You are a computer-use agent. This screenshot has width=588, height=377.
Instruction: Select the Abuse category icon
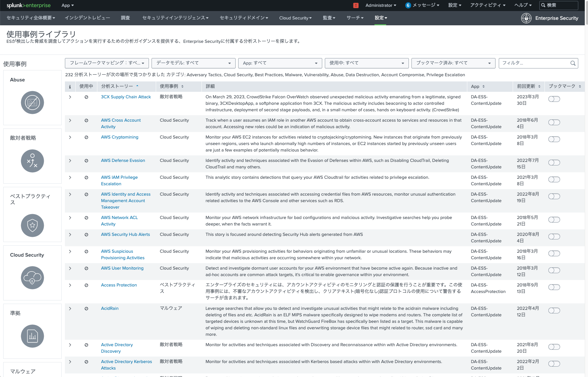tap(32, 103)
